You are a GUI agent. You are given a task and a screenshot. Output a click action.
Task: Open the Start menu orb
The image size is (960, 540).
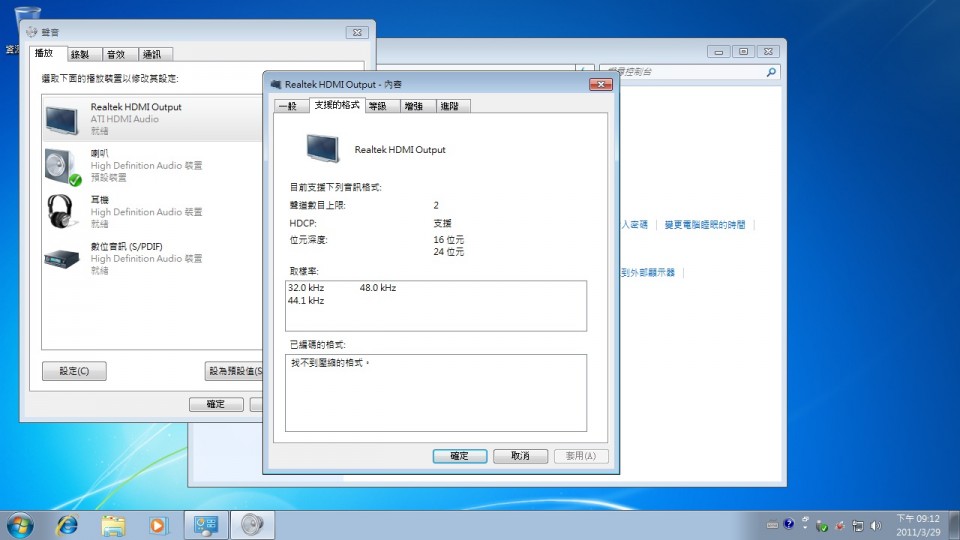point(20,525)
